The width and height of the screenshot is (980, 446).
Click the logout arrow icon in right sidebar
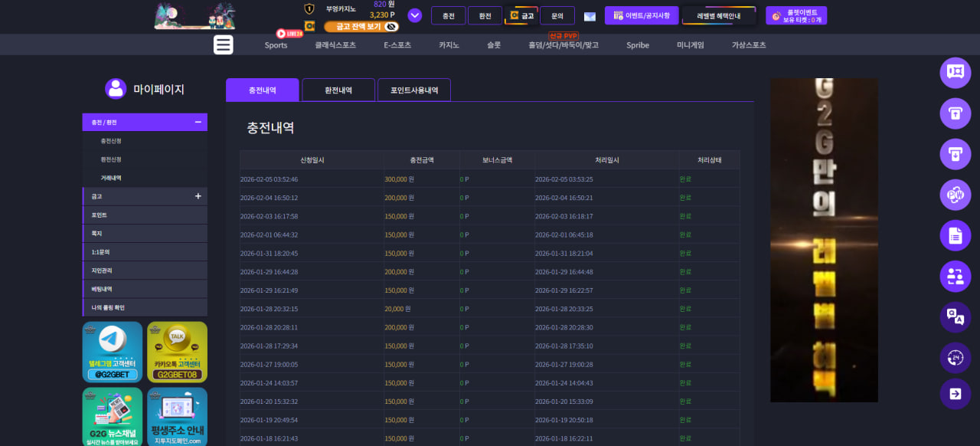click(x=955, y=394)
